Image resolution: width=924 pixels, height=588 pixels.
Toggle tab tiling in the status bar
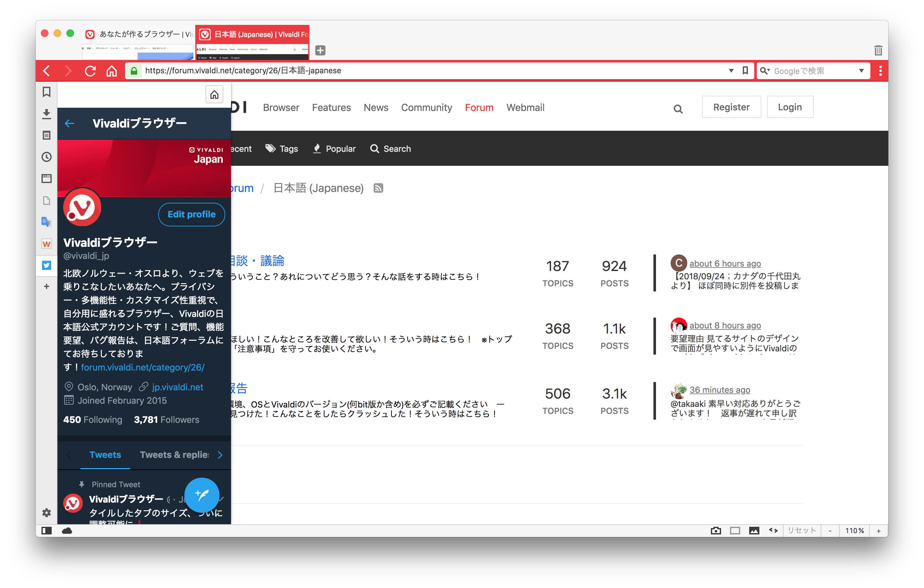click(x=735, y=531)
